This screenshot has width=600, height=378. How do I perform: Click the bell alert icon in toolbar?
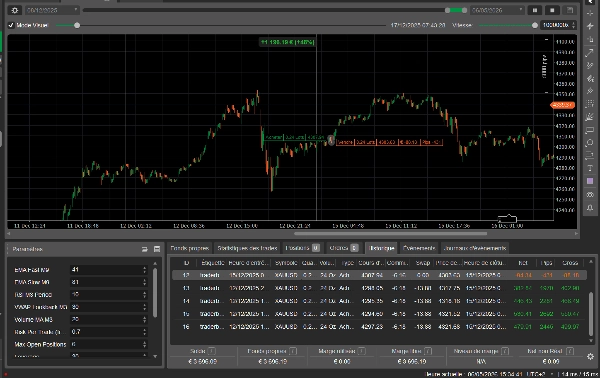point(590,208)
